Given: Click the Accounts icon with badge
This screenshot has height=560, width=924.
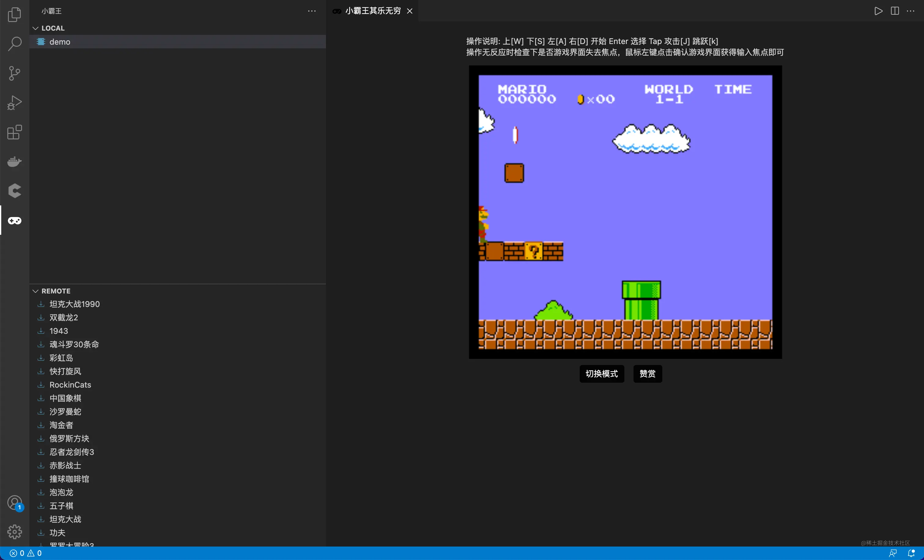Looking at the screenshot, I should click(14, 502).
